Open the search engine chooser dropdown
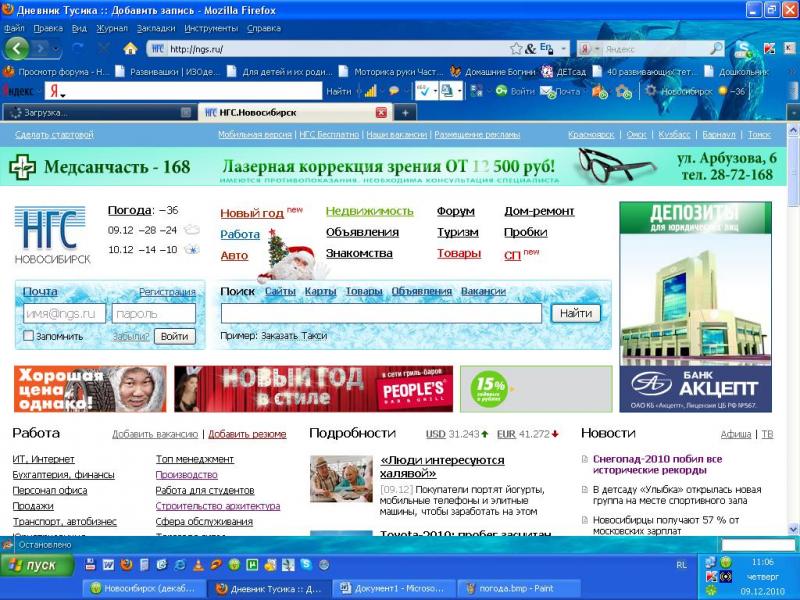This screenshot has width=800, height=600. pos(597,49)
